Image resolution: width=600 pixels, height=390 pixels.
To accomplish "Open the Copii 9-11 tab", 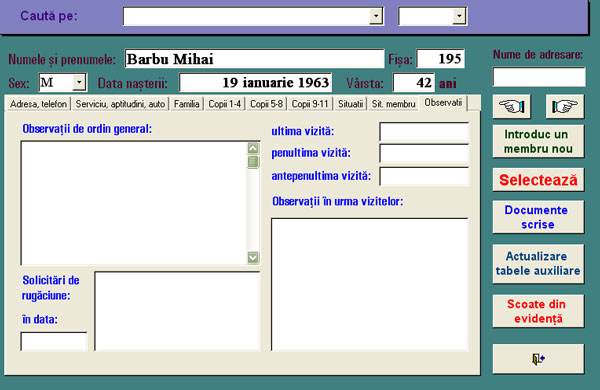I will click(310, 104).
